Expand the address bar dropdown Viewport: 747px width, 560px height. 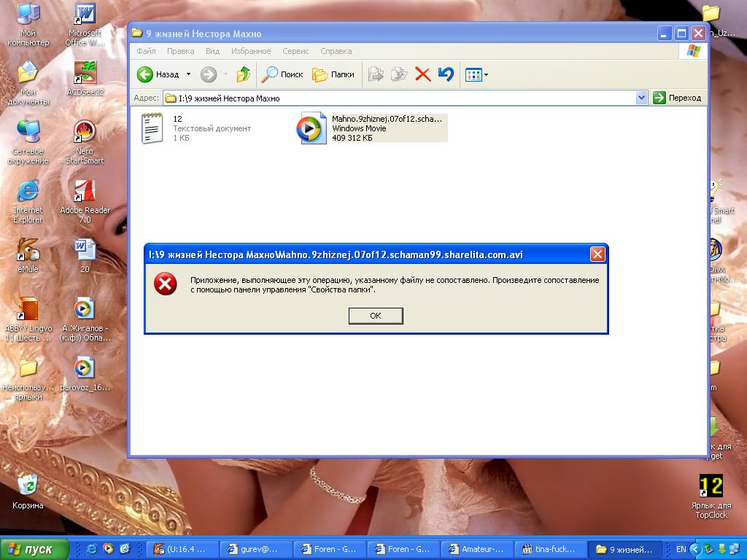click(641, 98)
